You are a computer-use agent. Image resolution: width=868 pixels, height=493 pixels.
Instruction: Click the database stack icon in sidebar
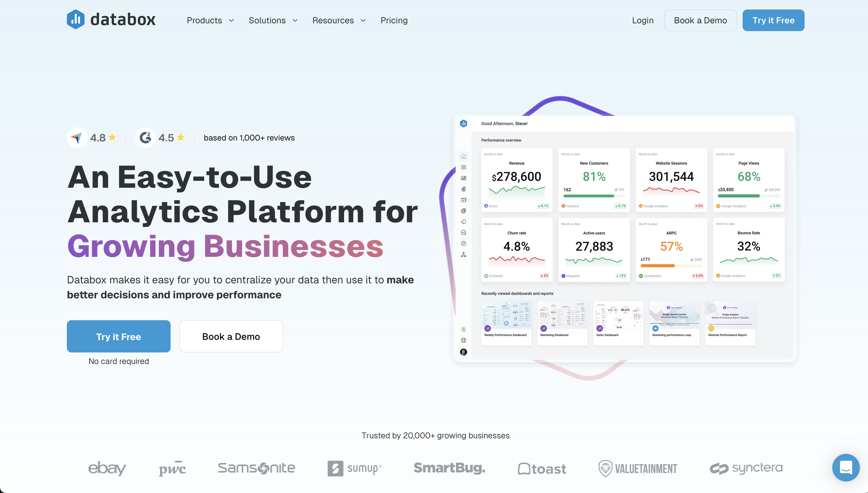pos(463,211)
